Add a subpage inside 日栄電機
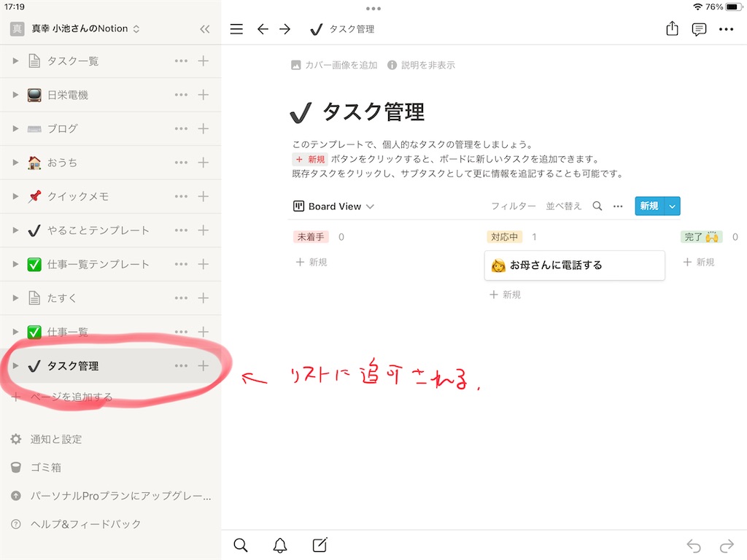Viewport: 747px width, 560px height. 204,95
